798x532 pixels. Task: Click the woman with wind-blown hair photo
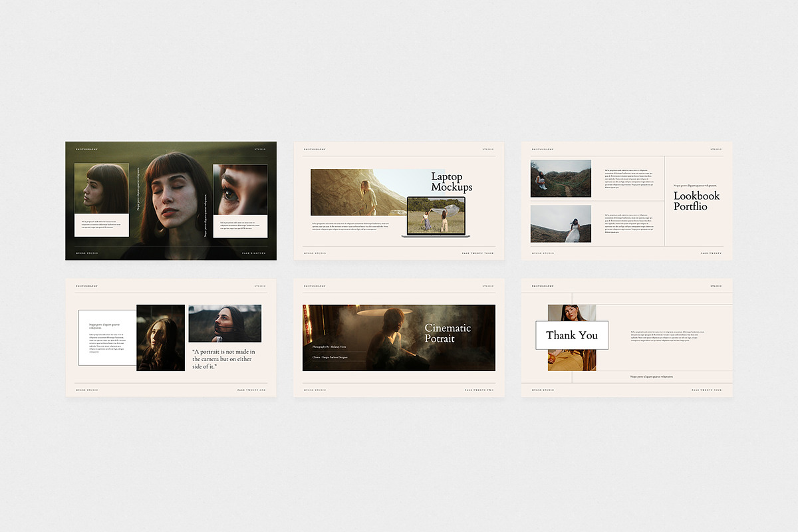pyautogui.click(x=225, y=324)
